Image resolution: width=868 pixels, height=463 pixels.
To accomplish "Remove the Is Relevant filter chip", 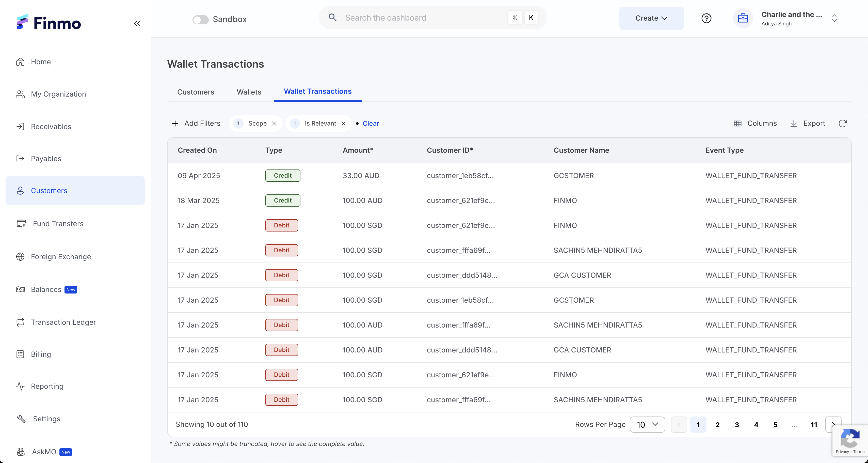I will coord(343,124).
